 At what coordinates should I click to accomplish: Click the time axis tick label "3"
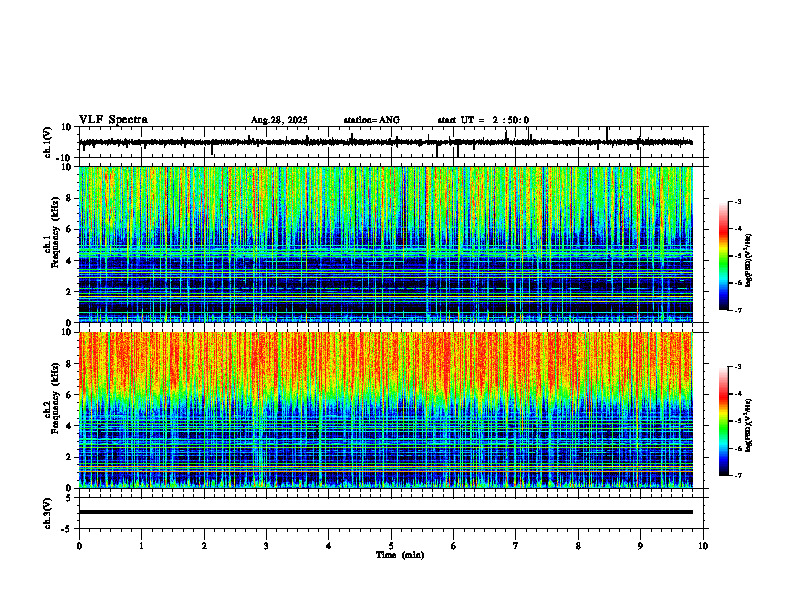[x=266, y=546]
